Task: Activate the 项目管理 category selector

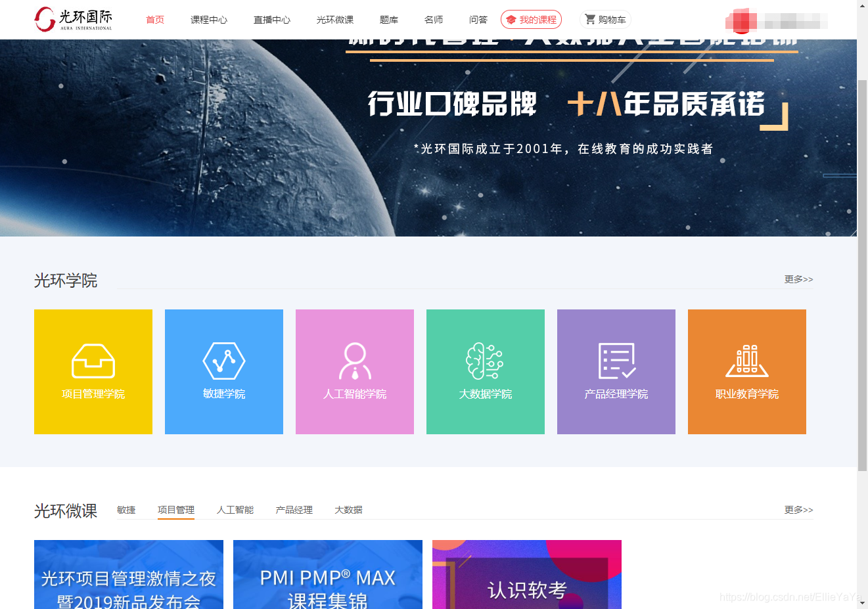Action: pos(176,510)
